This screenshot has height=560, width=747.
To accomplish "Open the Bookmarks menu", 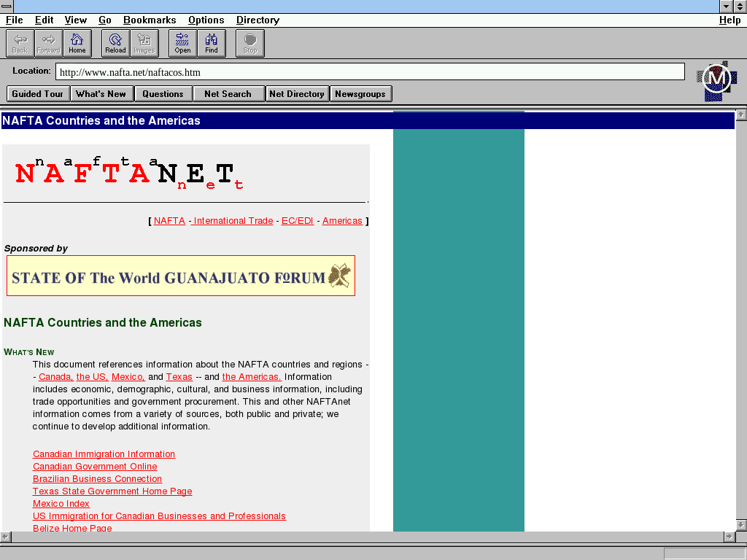I will [150, 20].
